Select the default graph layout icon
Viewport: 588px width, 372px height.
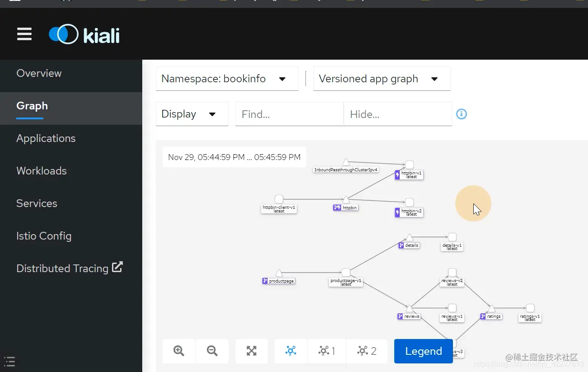(x=291, y=351)
